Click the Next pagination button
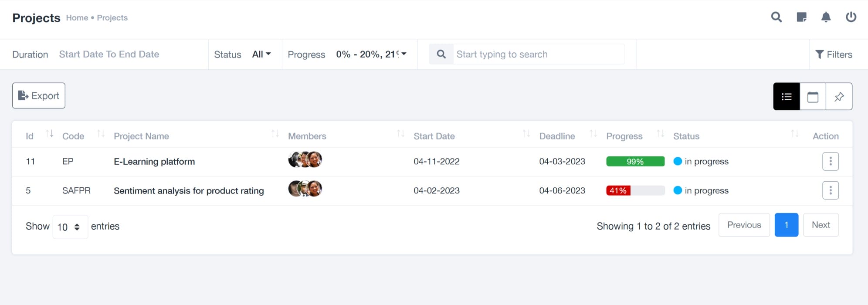 pyautogui.click(x=821, y=225)
